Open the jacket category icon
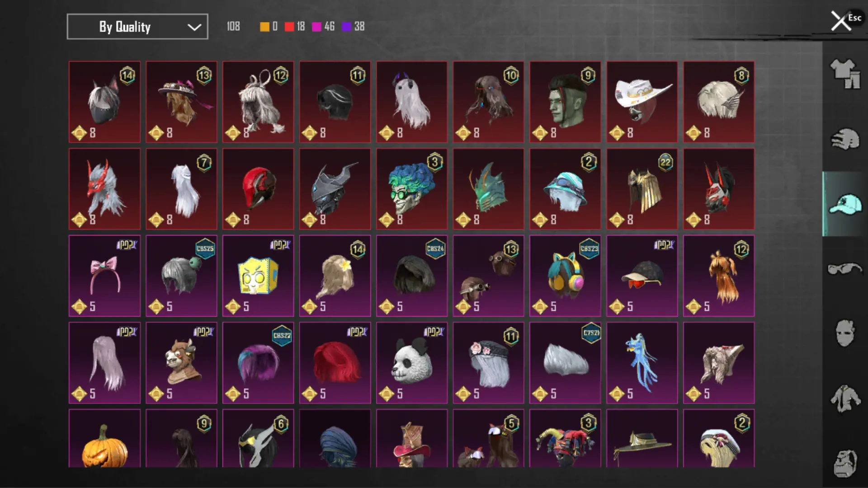Viewport: 868px width, 488px height. coord(845,399)
